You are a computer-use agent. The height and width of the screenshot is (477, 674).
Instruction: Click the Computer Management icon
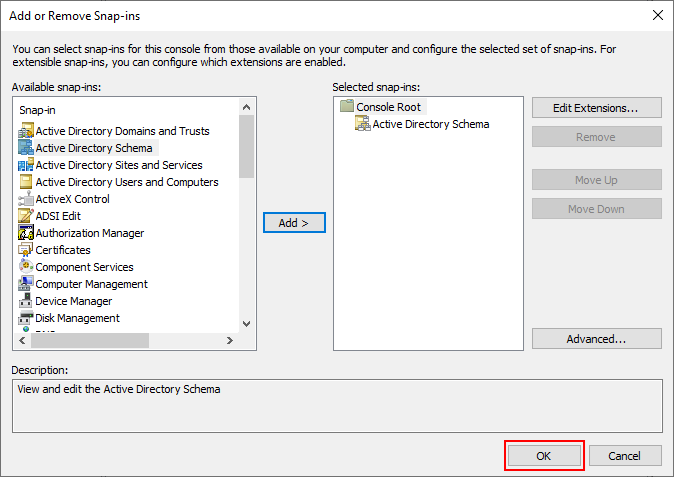click(x=26, y=284)
